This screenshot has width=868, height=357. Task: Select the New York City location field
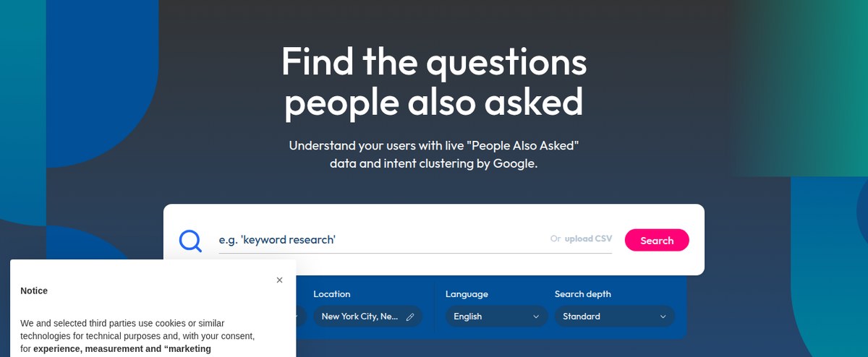tap(367, 317)
